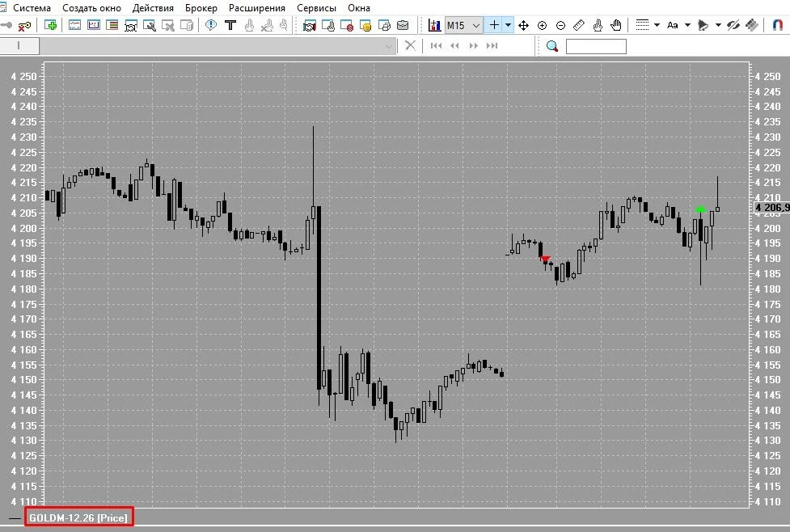Open the Действия menu
The image size is (790, 532).
click(153, 8)
